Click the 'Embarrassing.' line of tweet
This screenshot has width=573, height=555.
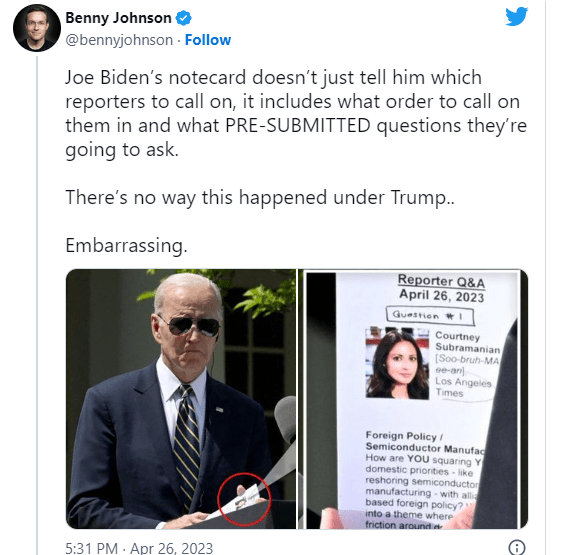tap(126, 245)
